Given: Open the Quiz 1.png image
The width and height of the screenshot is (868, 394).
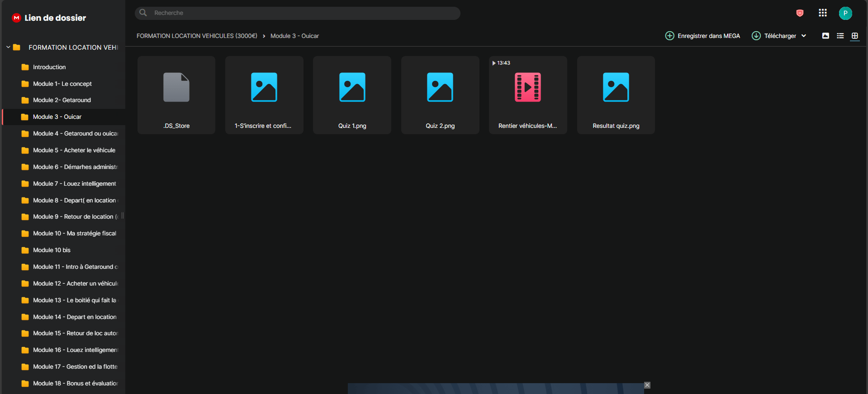Looking at the screenshot, I should coord(352,95).
